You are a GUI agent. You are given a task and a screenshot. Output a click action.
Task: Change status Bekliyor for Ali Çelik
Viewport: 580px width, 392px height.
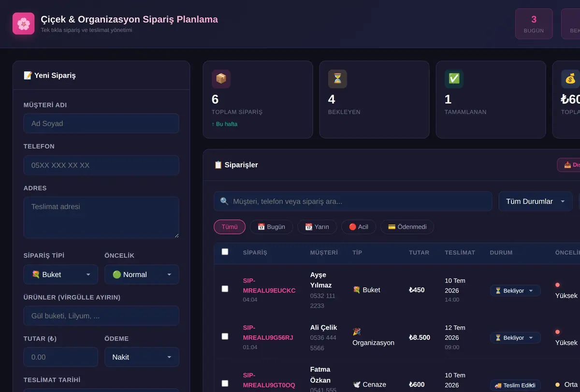point(515,338)
